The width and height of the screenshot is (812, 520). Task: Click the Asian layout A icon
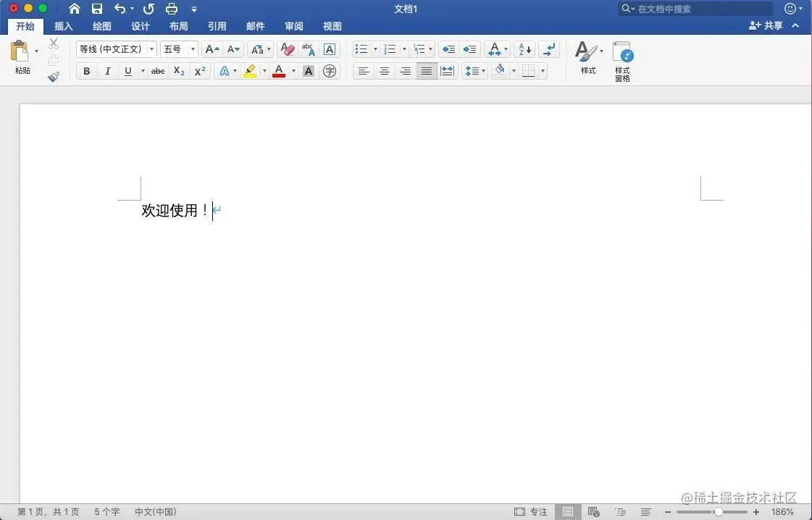[x=495, y=49]
